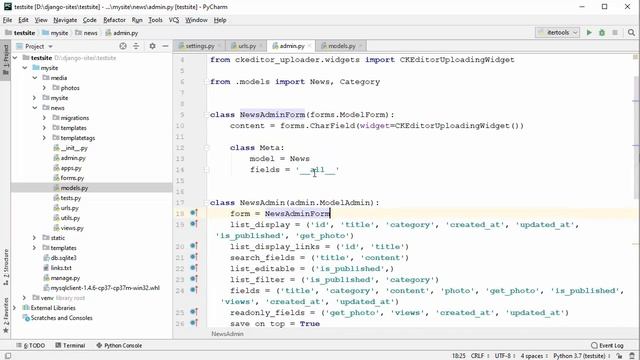
Task: Click the mysite breadcrumb in navigation bar
Action: [x=55, y=33]
